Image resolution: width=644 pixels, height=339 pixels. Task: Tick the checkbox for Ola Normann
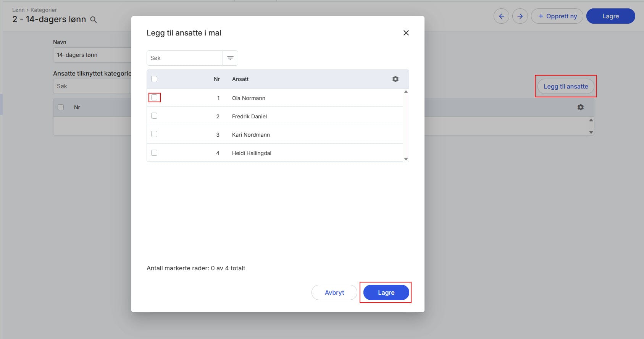pyautogui.click(x=154, y=98)
